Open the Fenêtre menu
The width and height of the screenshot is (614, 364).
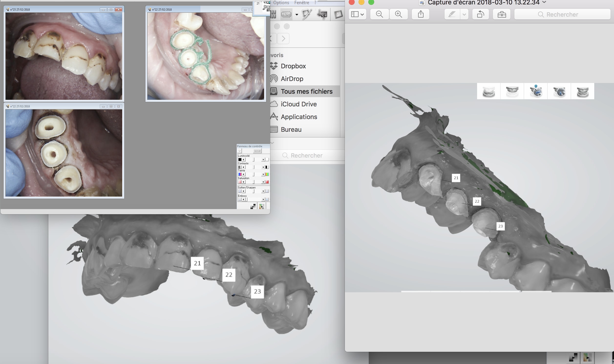302,2
